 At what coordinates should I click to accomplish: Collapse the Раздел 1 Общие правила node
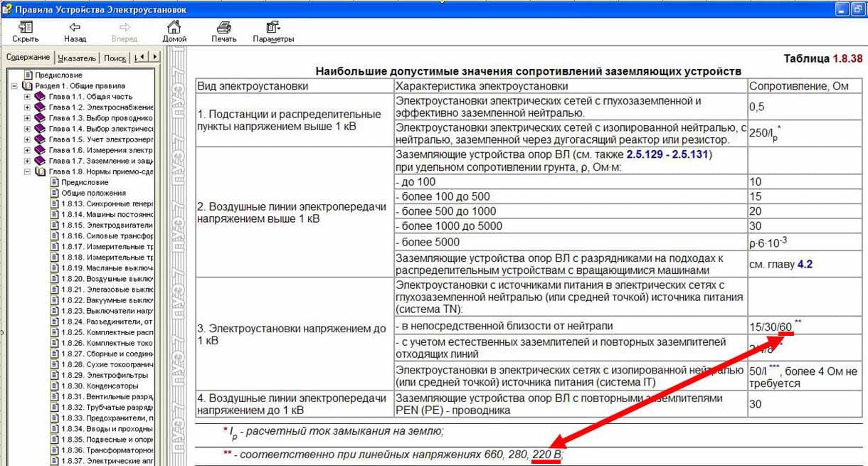15,86
